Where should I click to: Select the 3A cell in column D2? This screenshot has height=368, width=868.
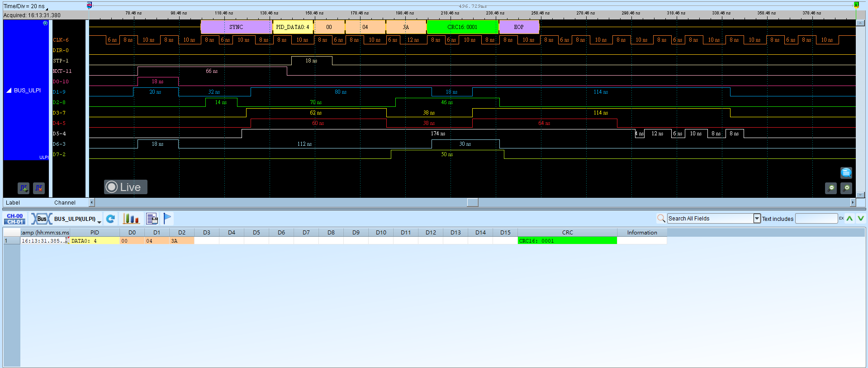pyautogui.click(x=182, y=241)
